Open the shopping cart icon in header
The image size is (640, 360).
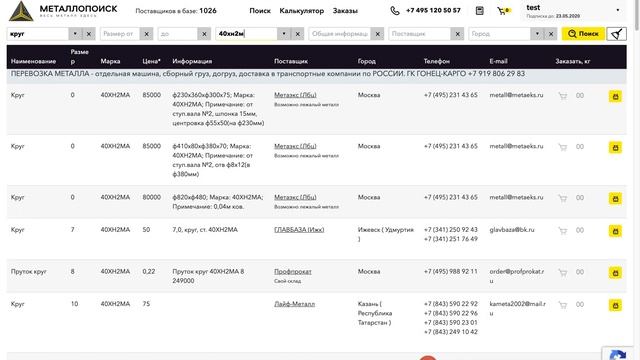(x=503, y=11)
